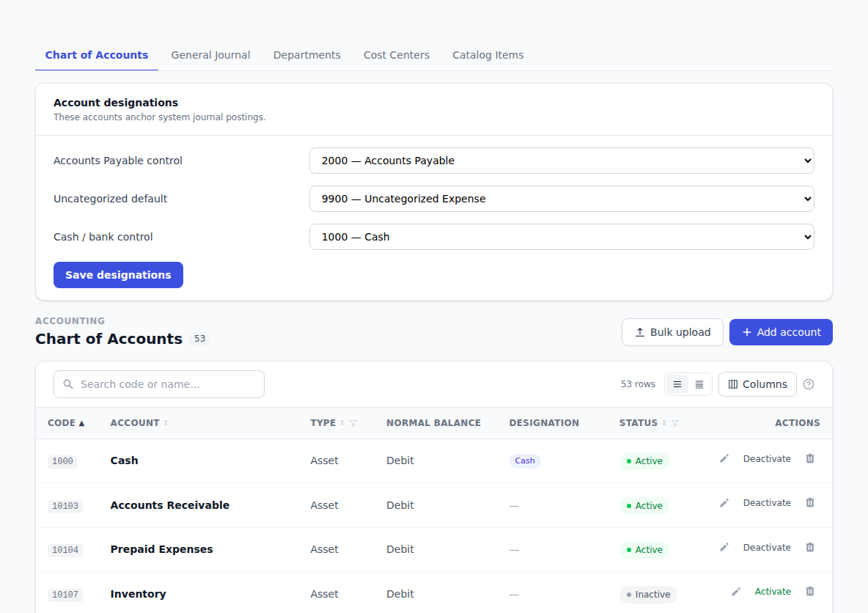Open the table help question-mark icon
Image resolution: width=868 pixels, height=613 pixels.
click(x=808, y=384)
